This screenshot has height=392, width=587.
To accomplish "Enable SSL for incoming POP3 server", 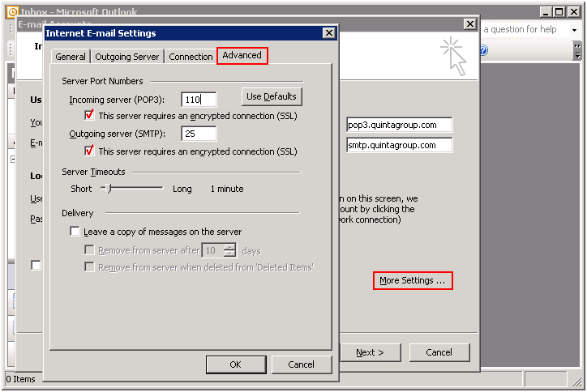I will 90,115.
